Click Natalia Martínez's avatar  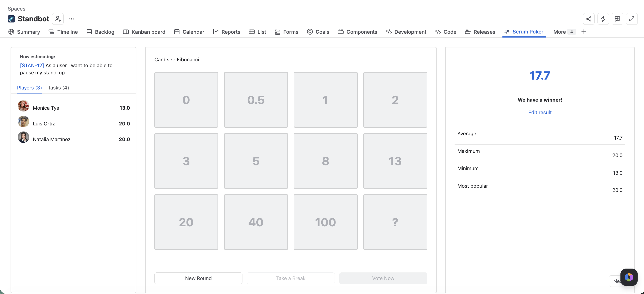point(24,137)
